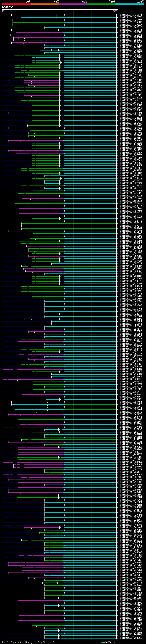Click hit label UniRef100_A4QPJ3

pos(131,27)
